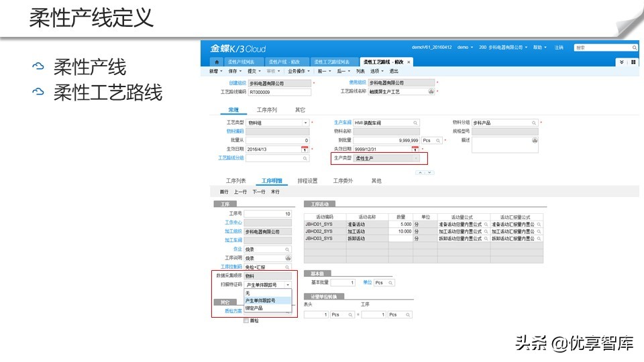Search lookup icon beside Pcs in 到批量 row
This screenshot has height=362, width=644.
pyautogui.click(x=438, y=140)
